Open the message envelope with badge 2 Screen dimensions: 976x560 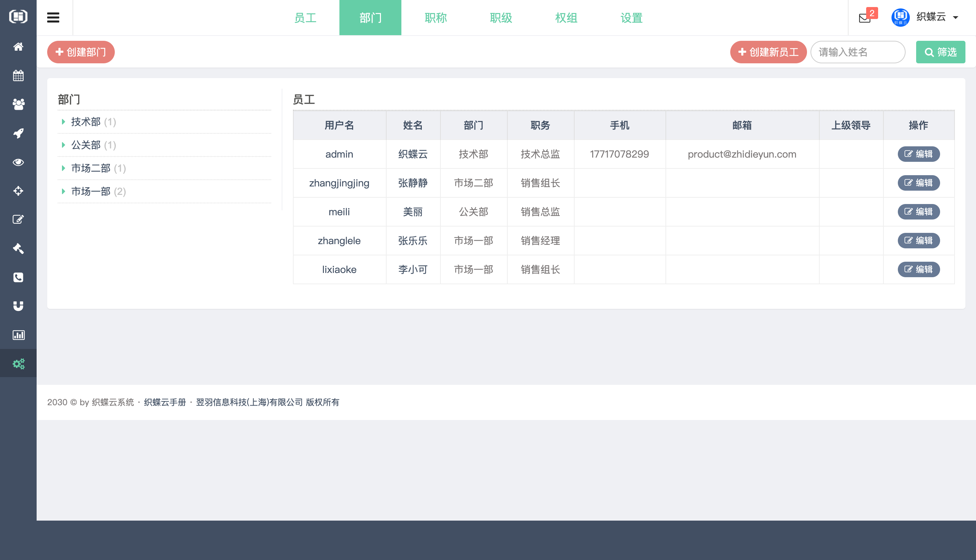pos(864,17)
